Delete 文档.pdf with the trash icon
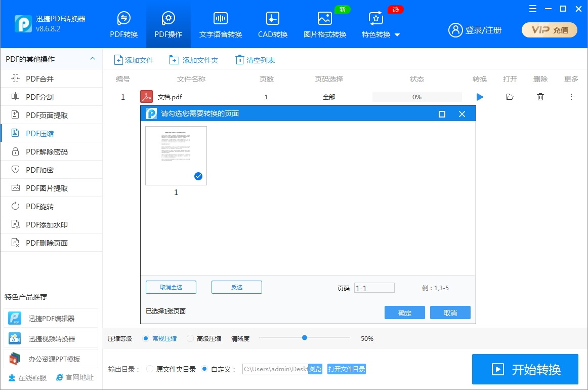This screenshot has height=390, width=588. tap(540, 97)
